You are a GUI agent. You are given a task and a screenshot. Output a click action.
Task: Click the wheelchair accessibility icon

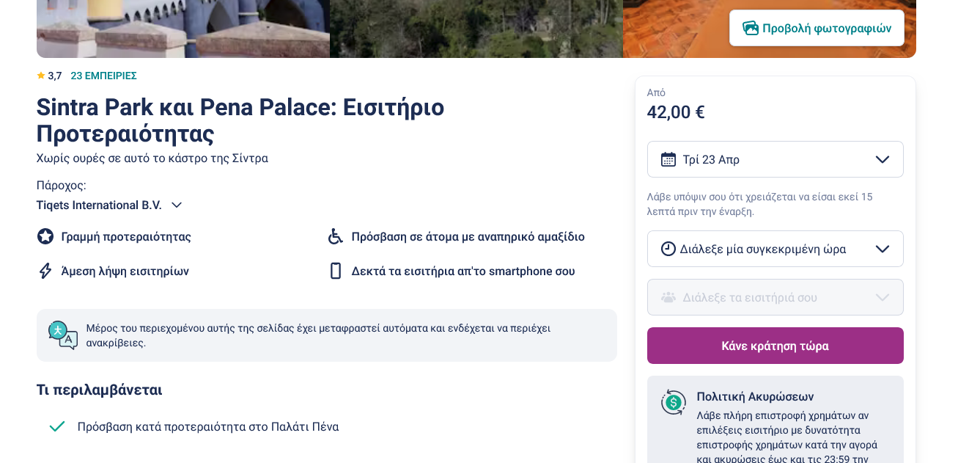click(336, 236)
